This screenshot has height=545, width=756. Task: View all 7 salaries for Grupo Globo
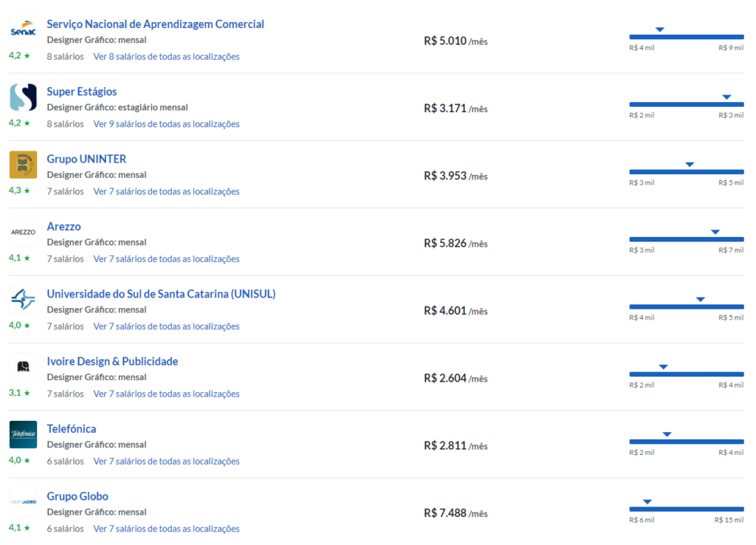click(x=166, y=529)
